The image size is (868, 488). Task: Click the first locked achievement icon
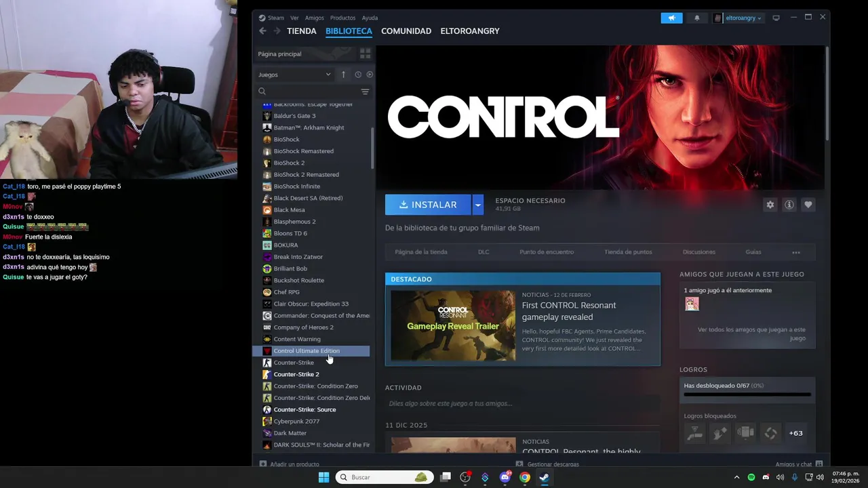pyautogui.click(x=694, y=433)
